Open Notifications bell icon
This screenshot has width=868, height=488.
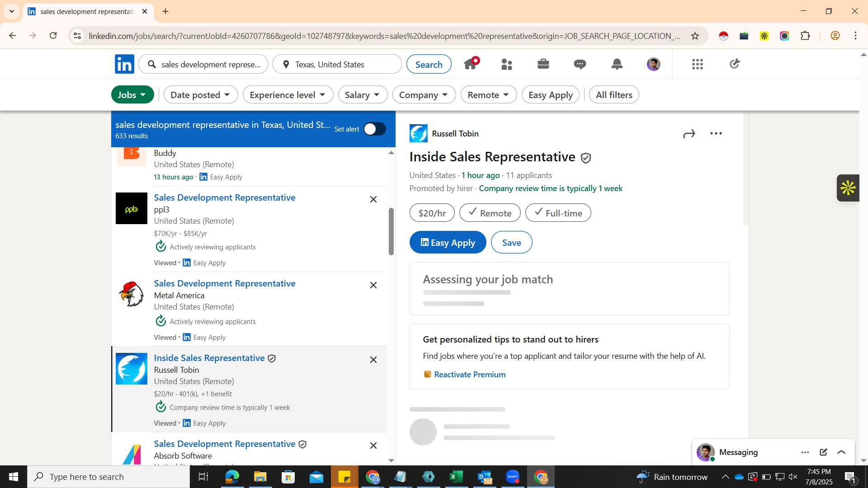point(617,64)
